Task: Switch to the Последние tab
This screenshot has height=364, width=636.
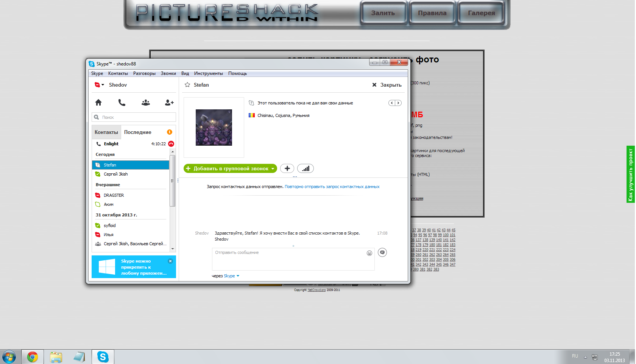Action: (138, 132)
